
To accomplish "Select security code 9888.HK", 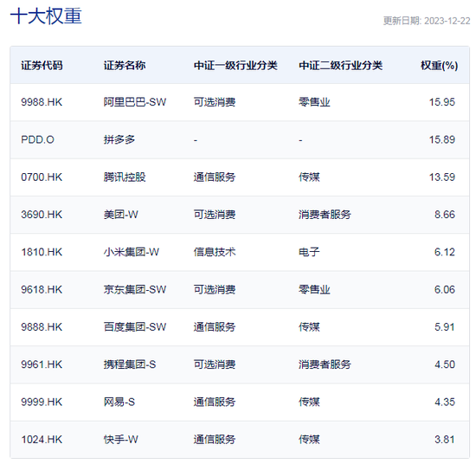I will click(x=42, y=327).
